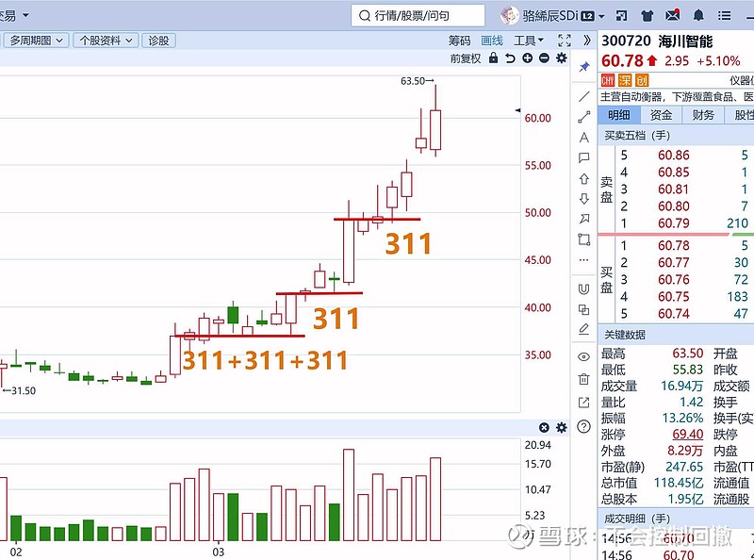The width and height of the screenshot is (754, 560).
Task: Select the line segment drawing tool
Action: point(583,117)
